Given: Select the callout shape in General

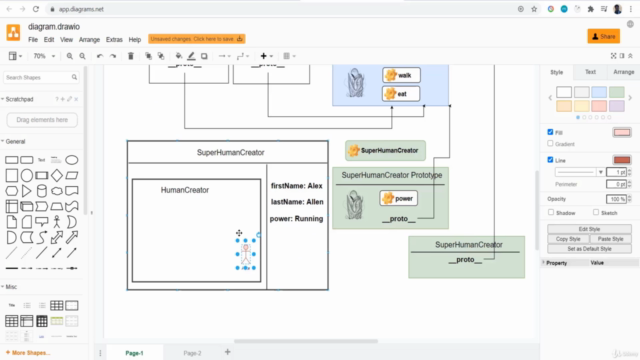Looking at the screenshot, I should 42,222.
